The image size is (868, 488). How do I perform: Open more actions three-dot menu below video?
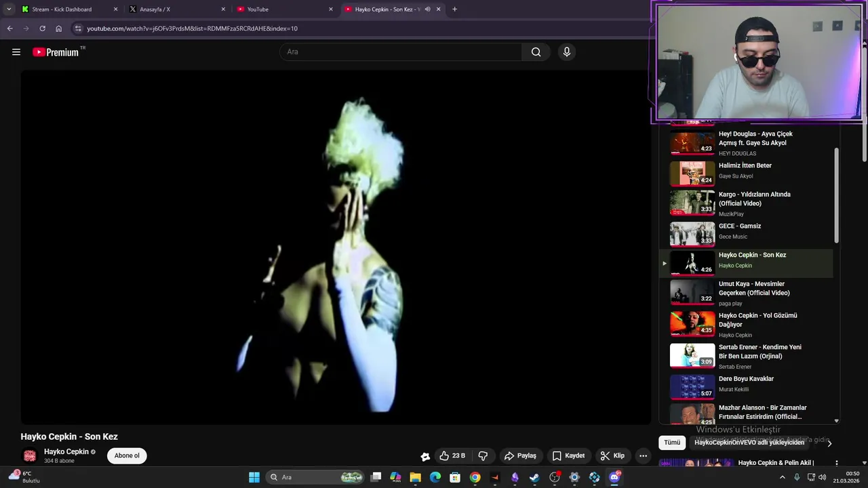coord(643,455)
